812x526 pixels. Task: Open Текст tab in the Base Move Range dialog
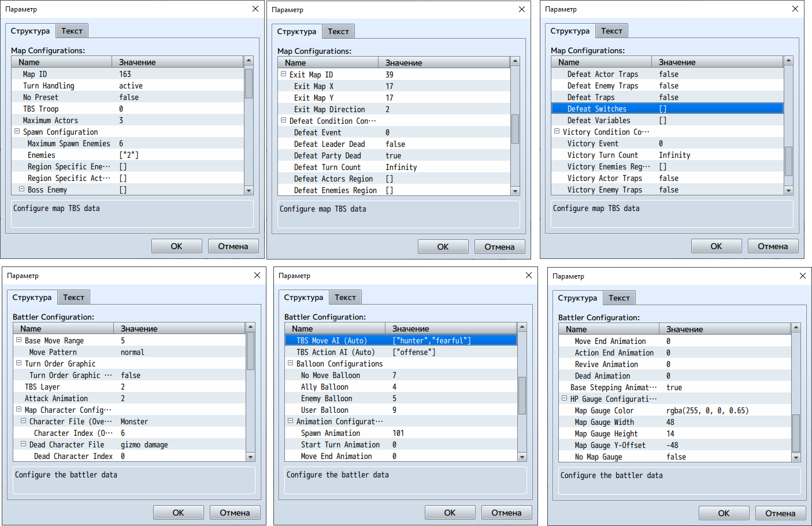tap(74, 298)
